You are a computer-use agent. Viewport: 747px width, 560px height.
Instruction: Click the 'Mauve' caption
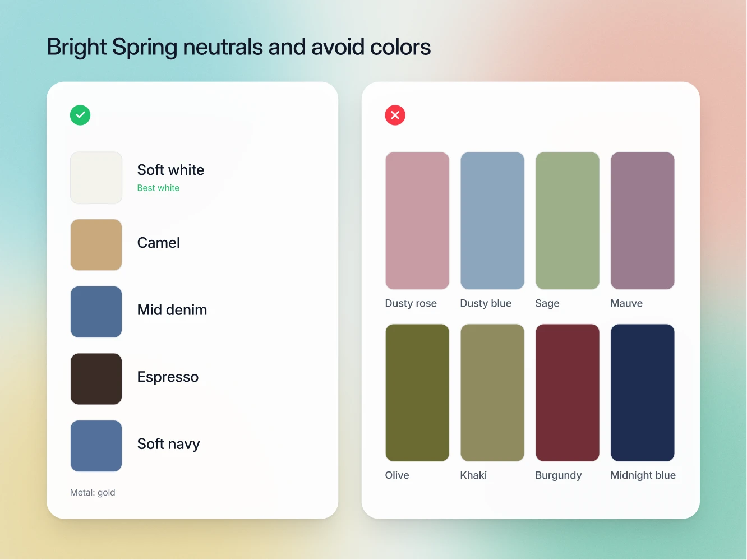[x=626, y=303]
